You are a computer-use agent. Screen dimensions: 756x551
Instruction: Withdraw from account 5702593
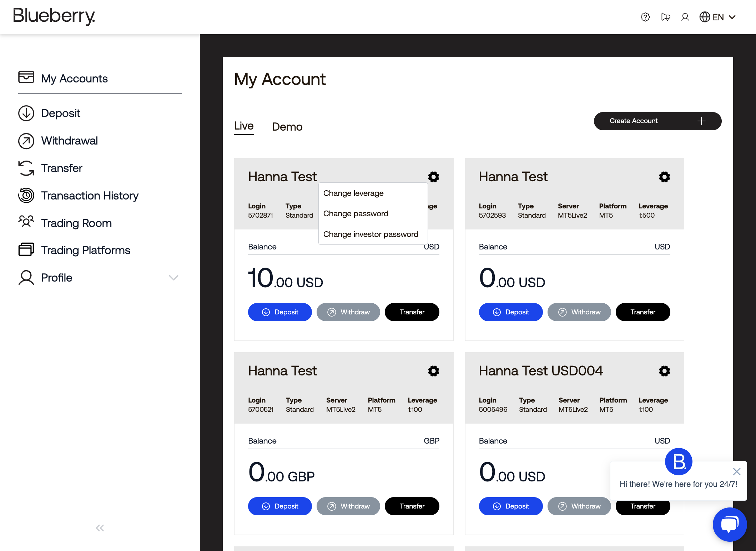[579, 312]
